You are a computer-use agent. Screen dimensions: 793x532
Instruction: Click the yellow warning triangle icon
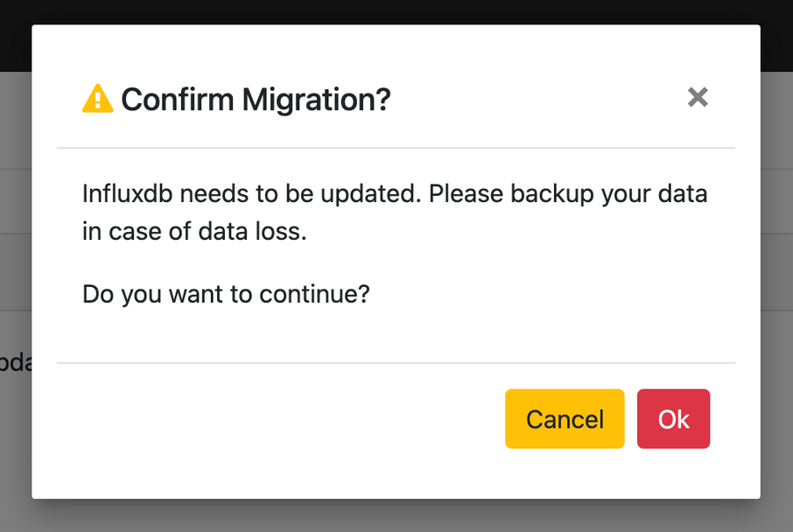coord(98,98)
